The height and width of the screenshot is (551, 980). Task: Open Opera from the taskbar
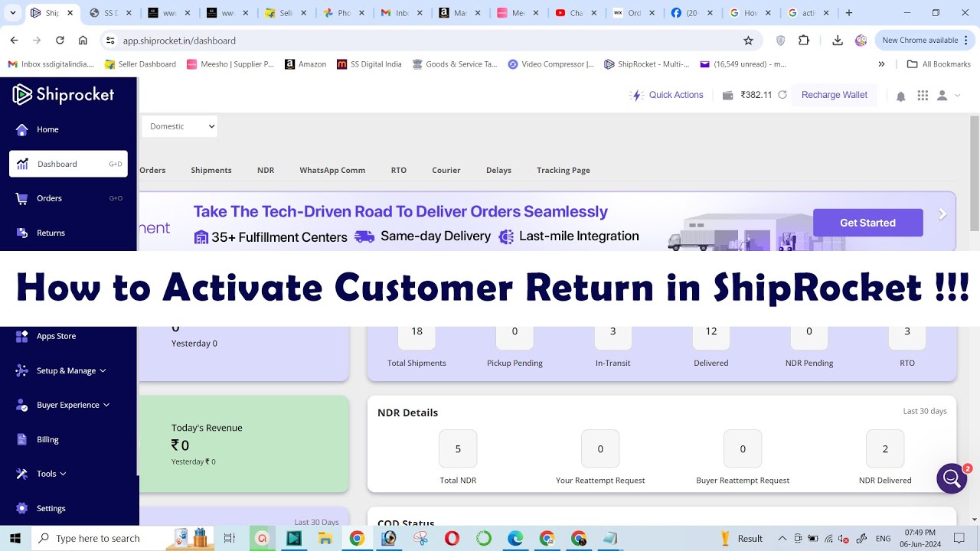(452, 538)
